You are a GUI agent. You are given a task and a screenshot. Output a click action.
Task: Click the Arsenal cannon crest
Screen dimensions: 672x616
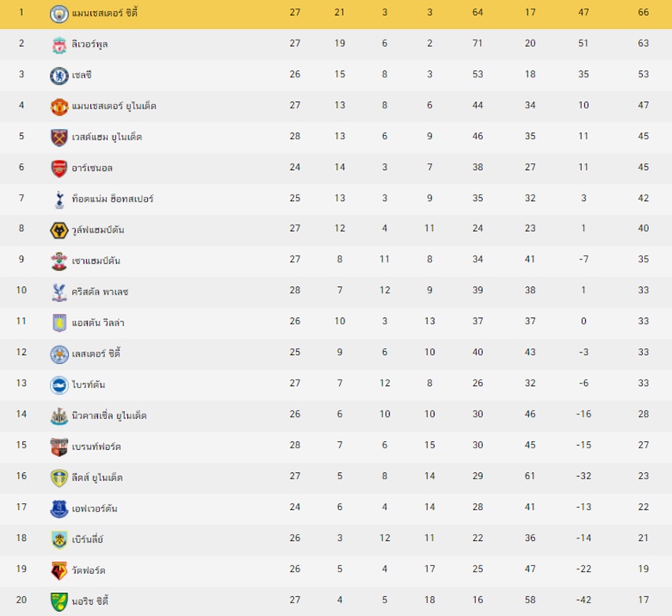pyautogui.click(x=59, y=168)
